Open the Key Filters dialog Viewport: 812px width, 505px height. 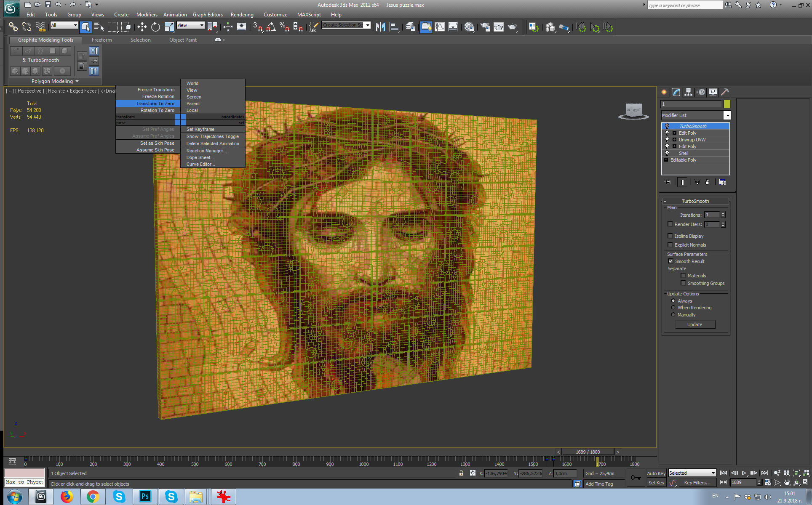pyautogui.click(x=697, y=483)
